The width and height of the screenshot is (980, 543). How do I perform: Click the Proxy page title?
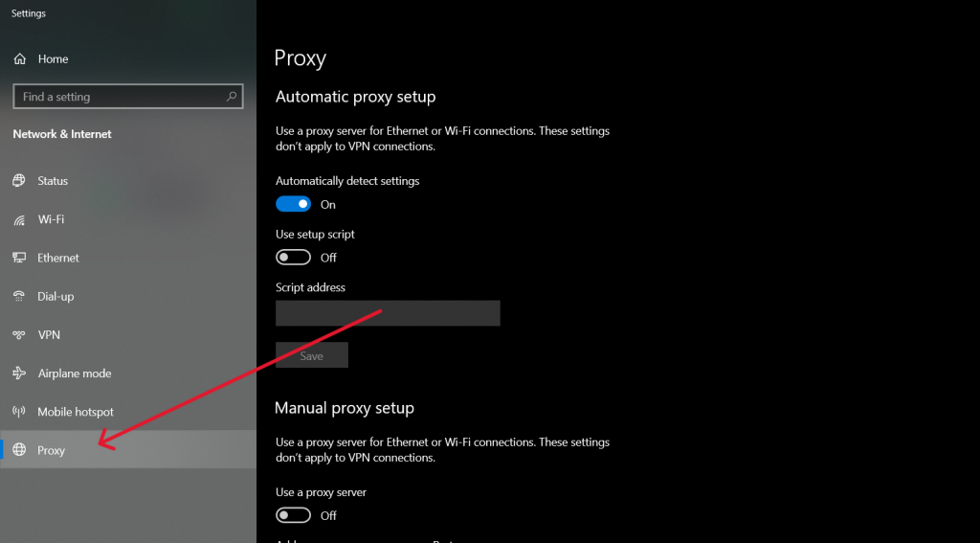(x=301, y=58)
